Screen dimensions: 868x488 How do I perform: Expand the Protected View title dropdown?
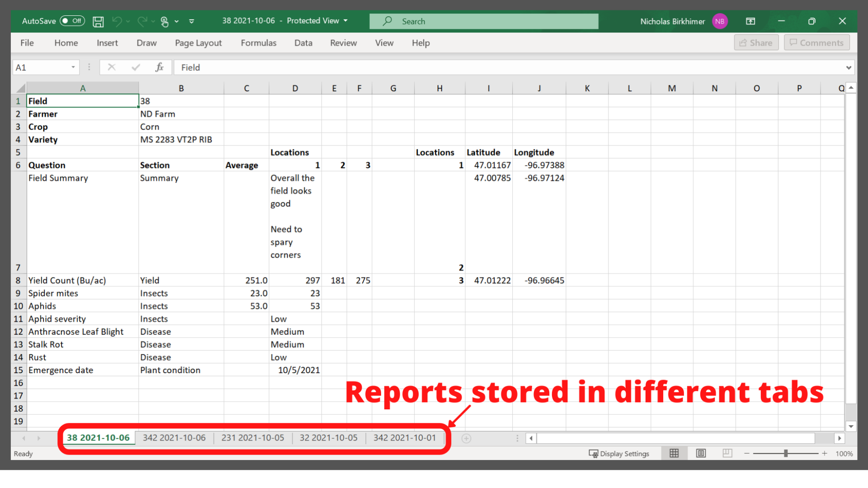(x=346, y=21)
